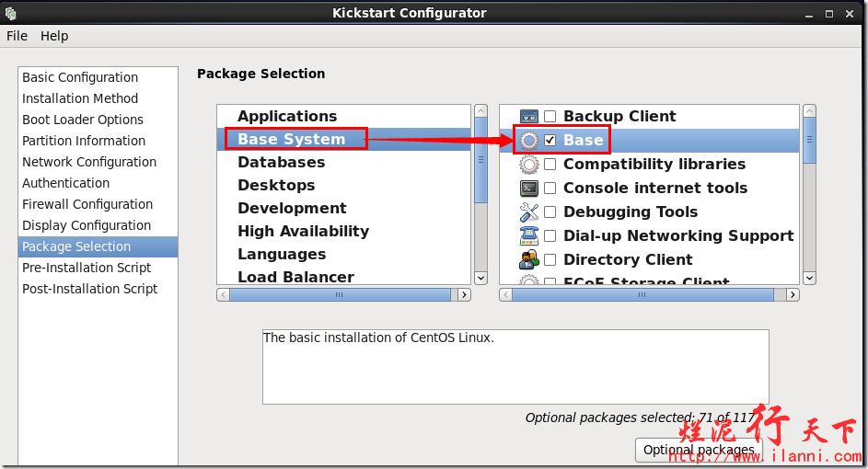Image resolution: width=868 pixels, height=469 pixels.
Task: Uncheck the Base package group checkbox
Action: click(x=550, y=141)
